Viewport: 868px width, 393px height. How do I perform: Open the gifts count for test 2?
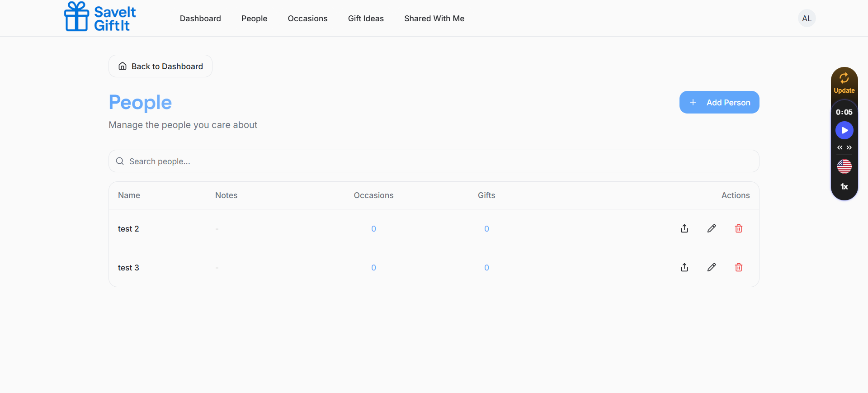tap(486, 229)
